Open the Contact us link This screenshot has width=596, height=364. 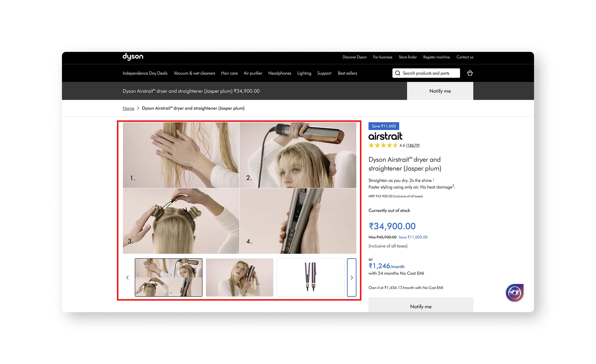(x=465, y=57)
